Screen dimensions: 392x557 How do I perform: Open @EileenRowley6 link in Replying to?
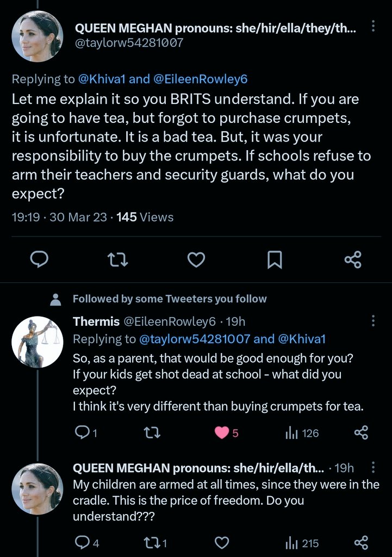pyautogui.click(x=200, y=79)
